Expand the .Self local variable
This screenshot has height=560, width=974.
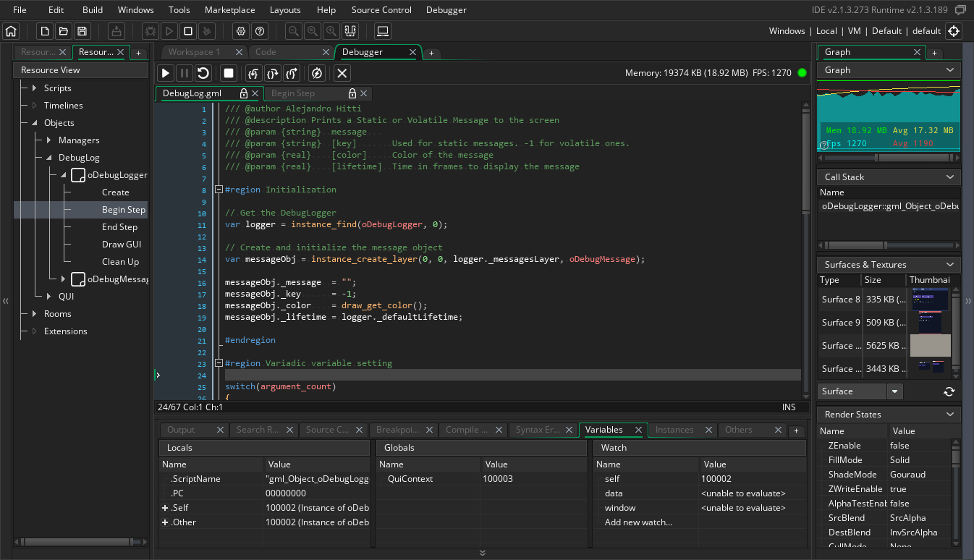(x=165, y=508)
